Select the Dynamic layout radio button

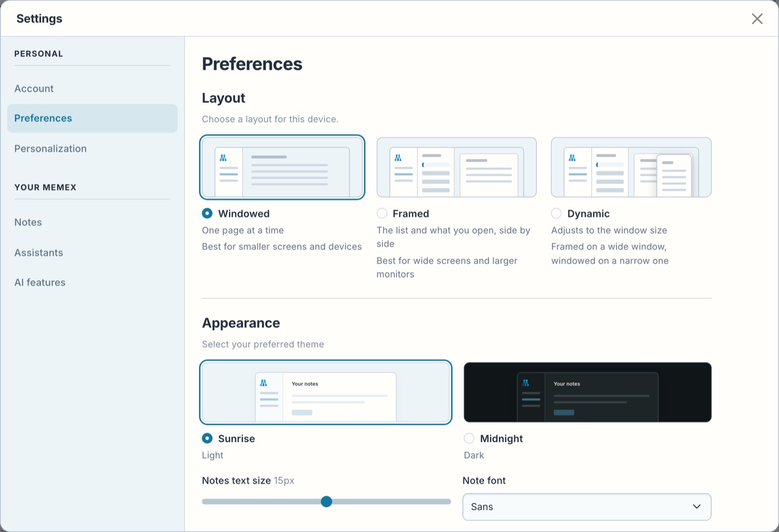click(x=556, y=213)
